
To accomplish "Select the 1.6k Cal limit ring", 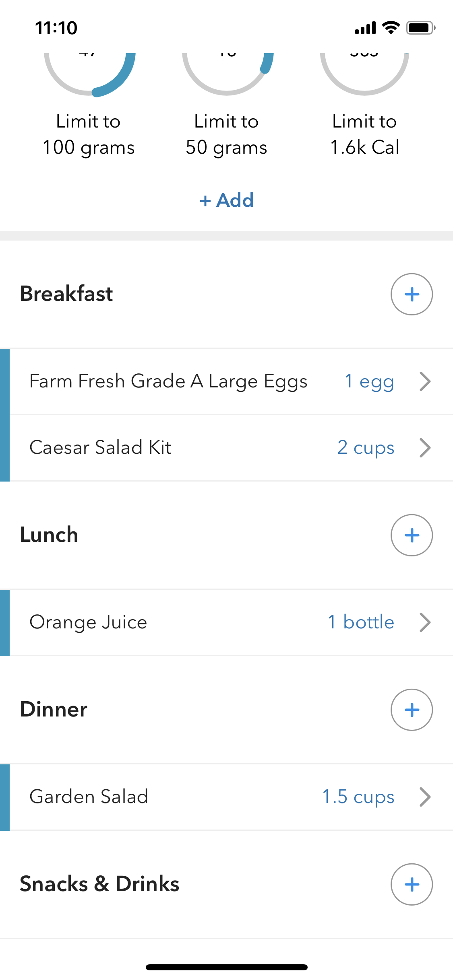I will (364, 72).
